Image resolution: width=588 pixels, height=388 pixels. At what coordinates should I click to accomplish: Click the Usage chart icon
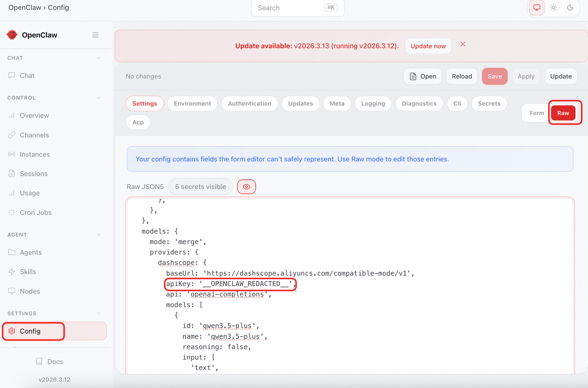tap(12, 193)
